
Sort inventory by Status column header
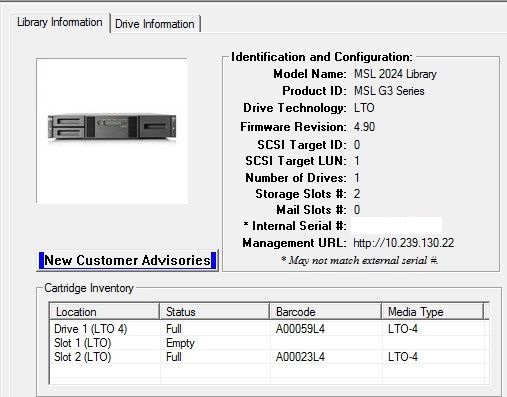click(x=215, y=312)
